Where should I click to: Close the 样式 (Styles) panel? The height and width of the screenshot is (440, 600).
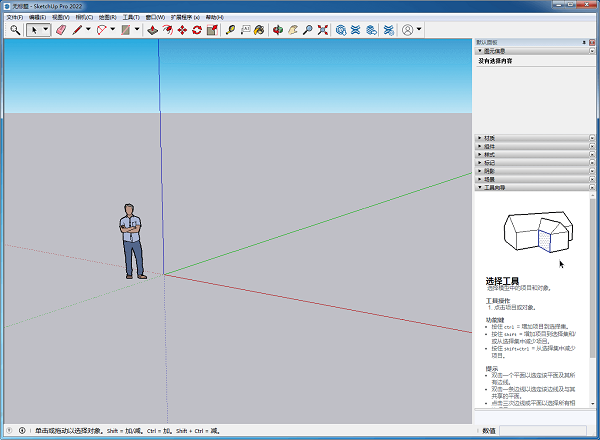[591, 154]
